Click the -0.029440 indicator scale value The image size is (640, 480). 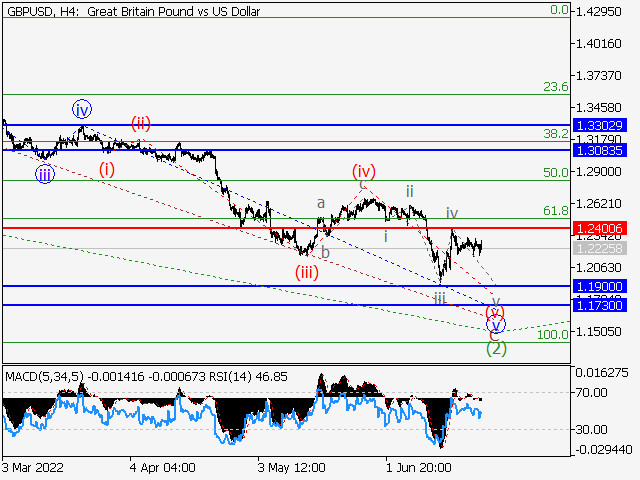pos(604,450)
